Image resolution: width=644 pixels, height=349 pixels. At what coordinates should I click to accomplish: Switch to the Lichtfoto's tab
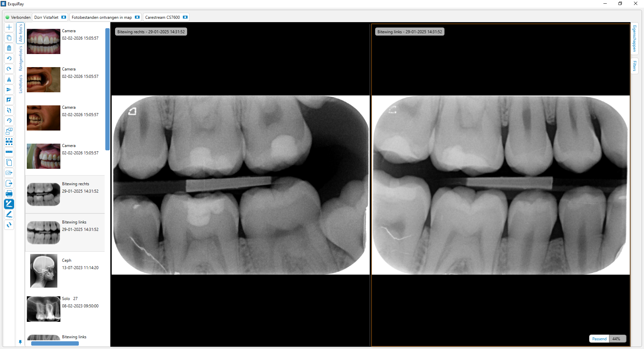20,84
